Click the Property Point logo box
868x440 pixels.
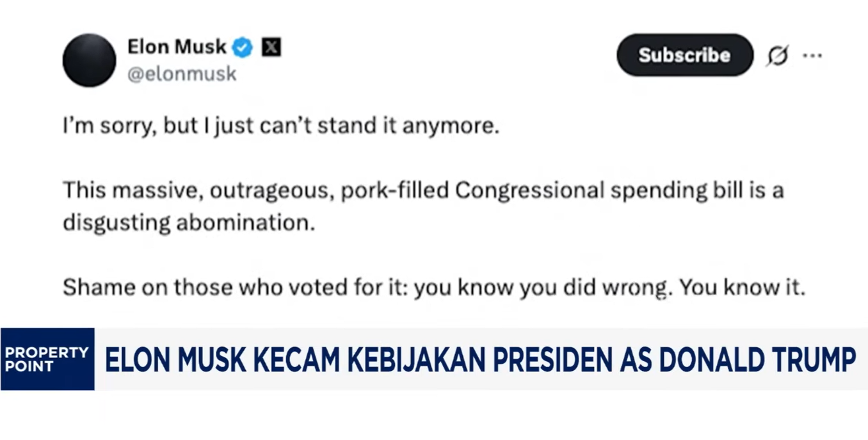pos(47,359)
